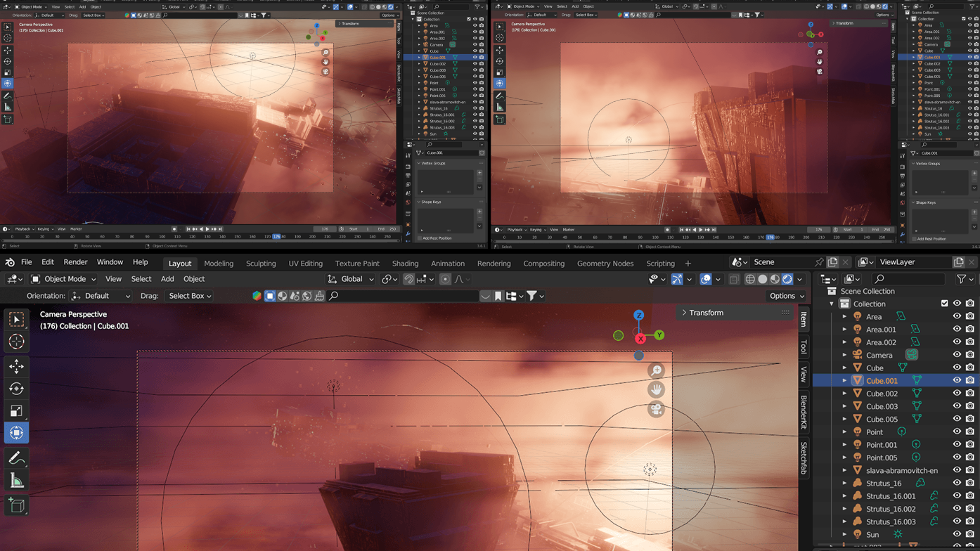
Task: Expand the Transform panel in the bottom viewport sidebar
Action: [x=706, y=313]
